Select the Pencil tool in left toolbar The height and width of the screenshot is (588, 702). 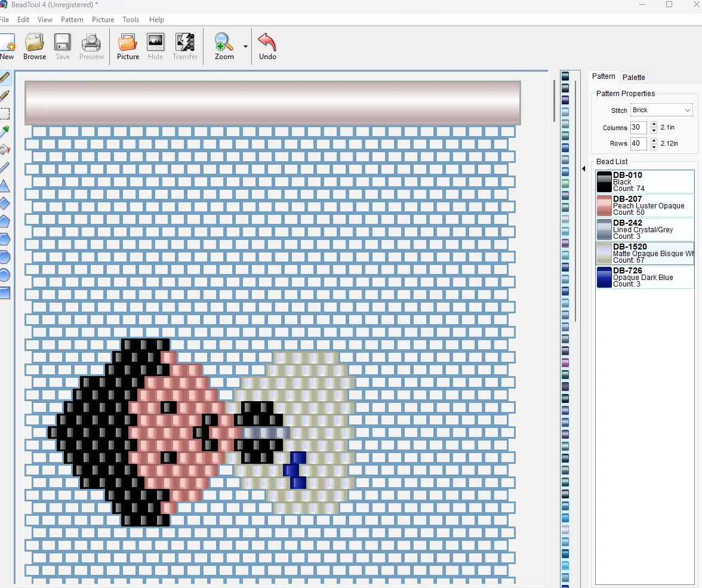pyautogui.click(x=5, y=78)
